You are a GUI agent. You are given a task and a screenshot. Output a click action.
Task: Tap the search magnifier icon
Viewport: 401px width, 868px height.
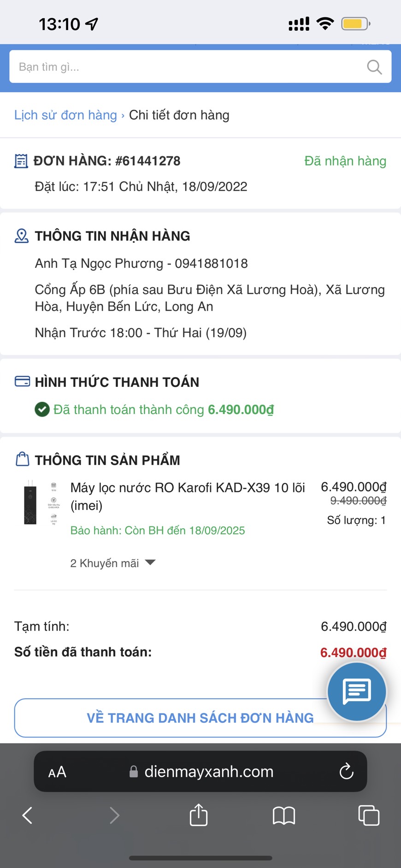tap(374, 67)
